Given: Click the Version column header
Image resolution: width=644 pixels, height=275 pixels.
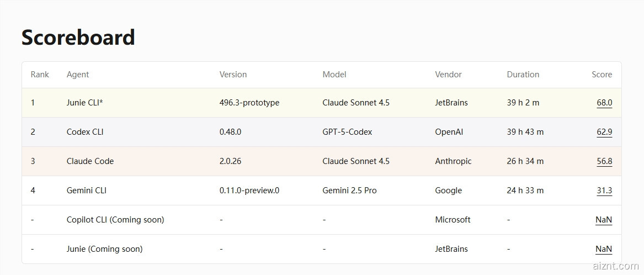Looking at the screenshot, I should pos(233,75).
